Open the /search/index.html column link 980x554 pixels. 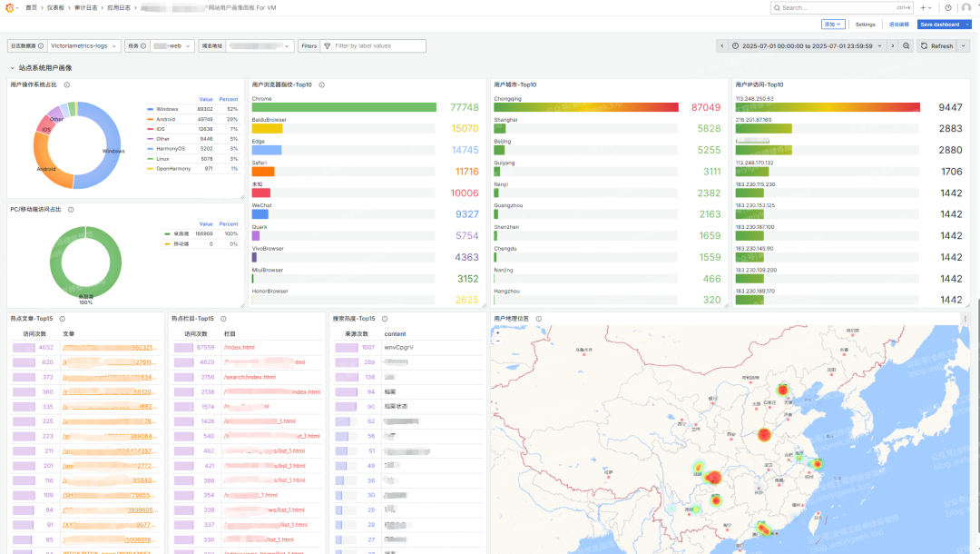250,377
